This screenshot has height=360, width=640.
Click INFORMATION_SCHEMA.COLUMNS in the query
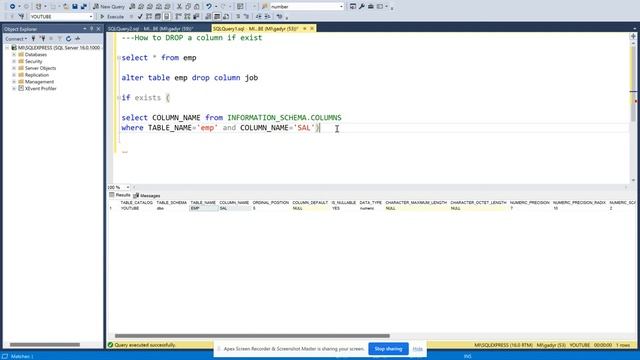284,118
